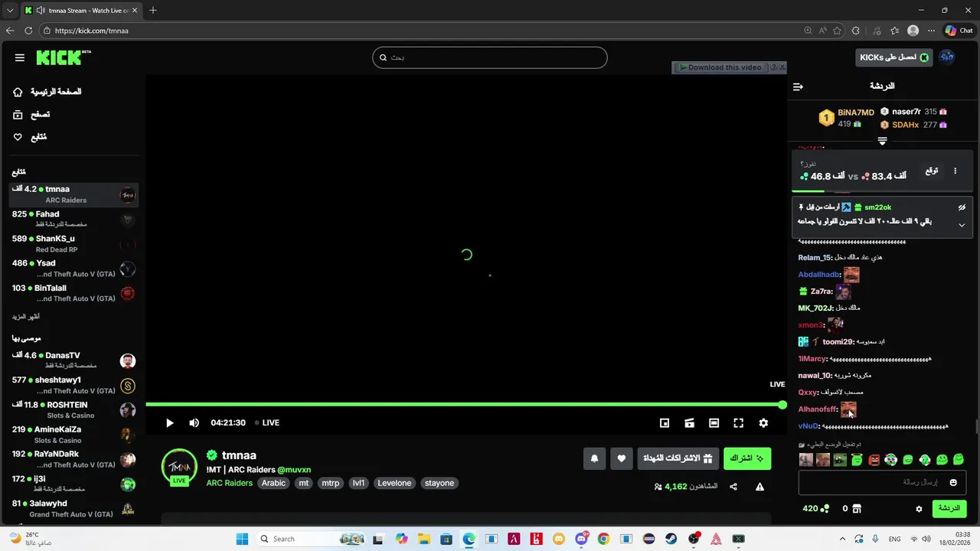Image resolution: width=980 pixels, height=551 pixels.
Task: Click the send message input
Action: point(882,482)
